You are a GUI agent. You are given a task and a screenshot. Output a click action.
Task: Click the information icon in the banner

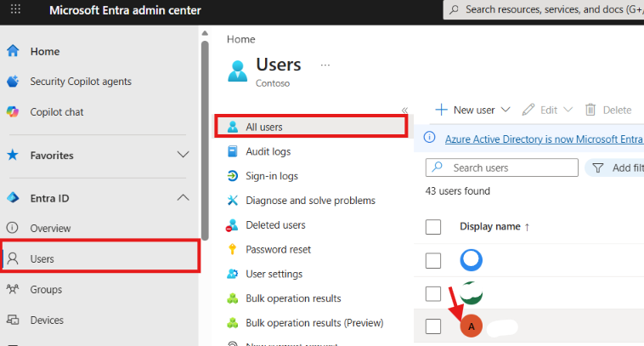click(x=430, y=137)
